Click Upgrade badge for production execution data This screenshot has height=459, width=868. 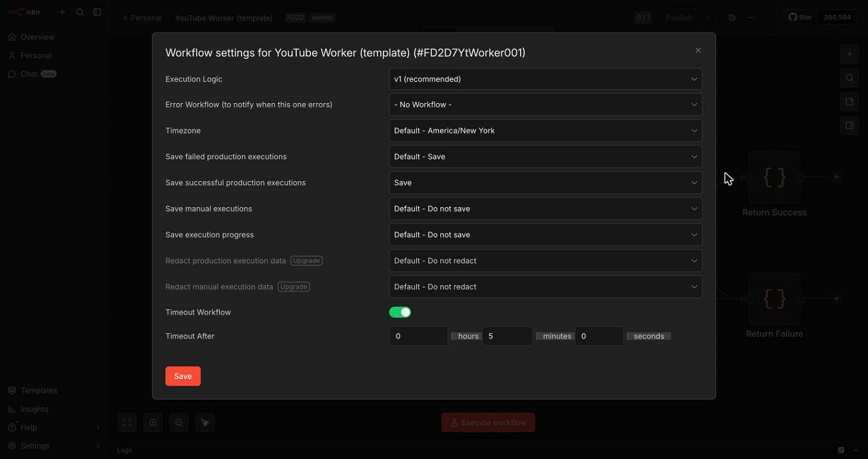tap(306, 260)
